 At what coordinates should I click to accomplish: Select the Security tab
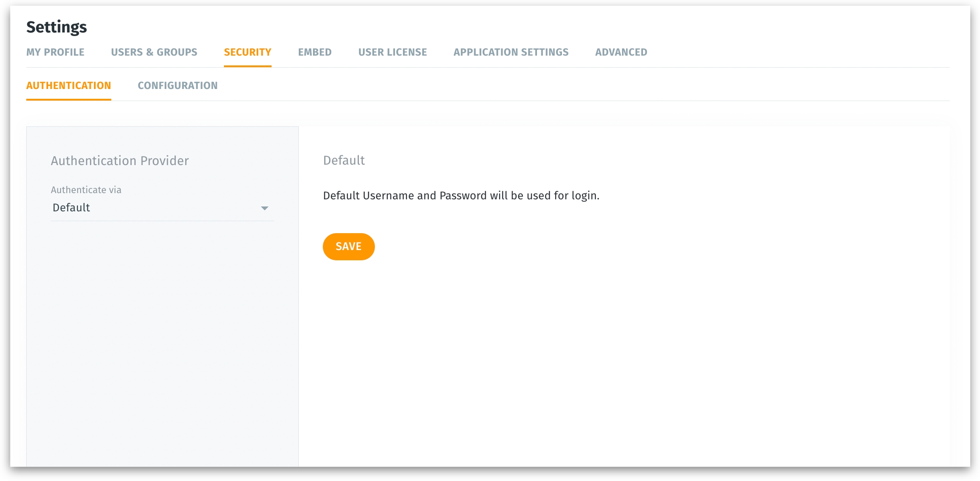coord(248,52)
